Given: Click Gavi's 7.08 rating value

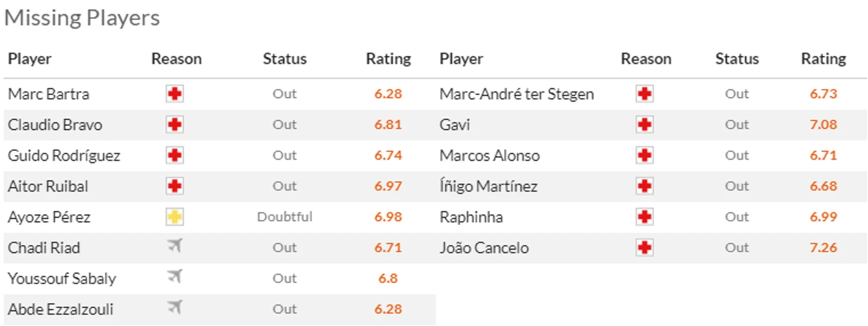Looking at the screenshot, I should click(823, 125).
